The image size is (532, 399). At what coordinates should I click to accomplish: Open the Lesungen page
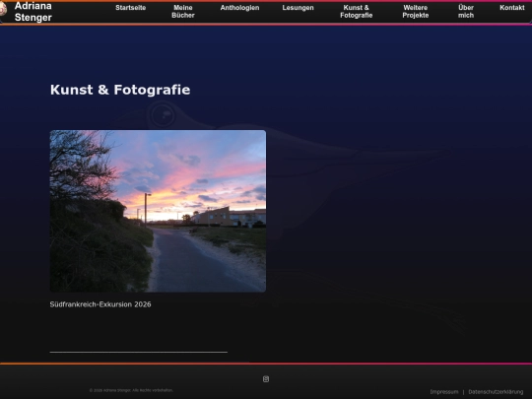coord(298,8)
